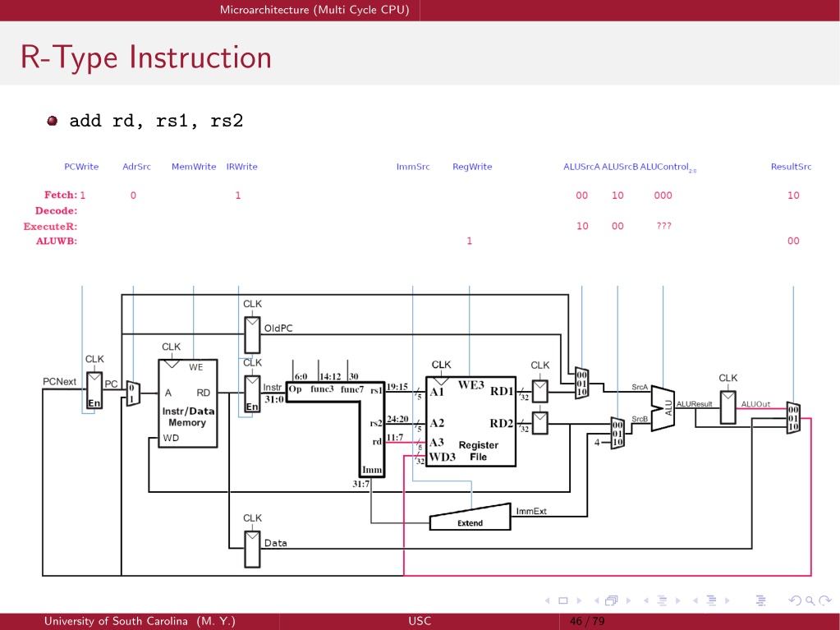The width and height of the screenshot is (840, 630).
Task: Click the ExecuteR: row label
Action: tap(50, 226)
